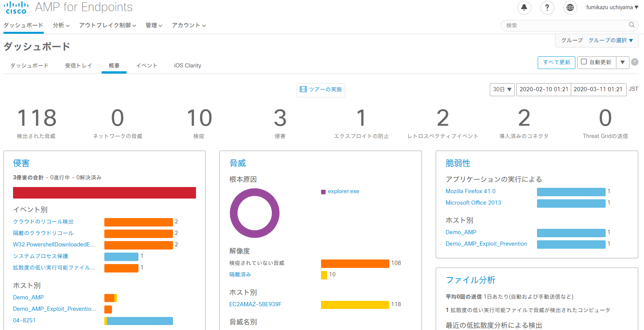Open the 隔離のクラウドリコール link
This screenshot has width=644, height=330.
pos(43,233)
